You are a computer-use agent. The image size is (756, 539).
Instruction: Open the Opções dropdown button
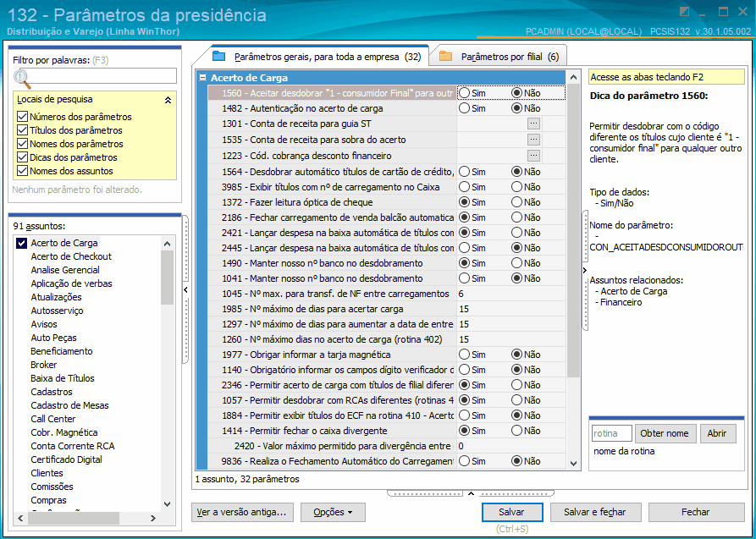[333, 512]
